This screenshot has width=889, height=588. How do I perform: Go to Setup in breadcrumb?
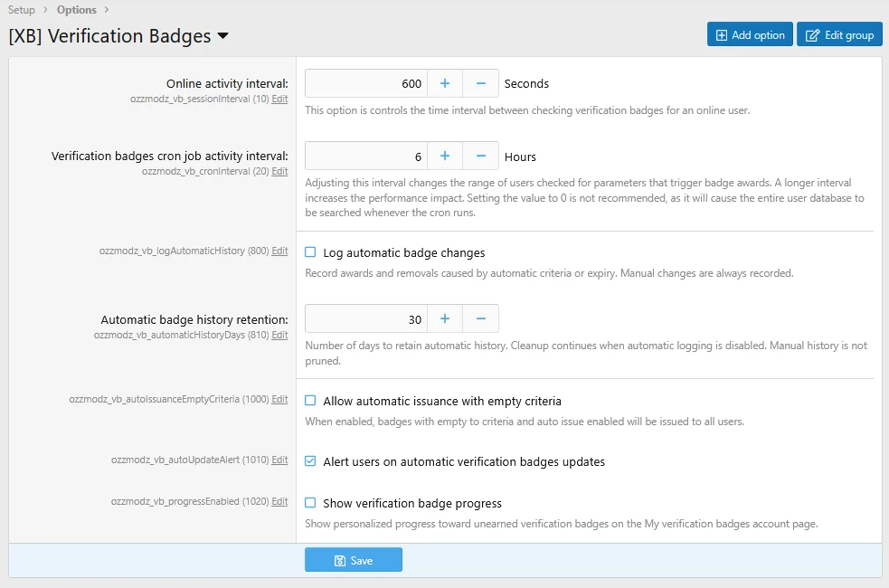pos(22,10)
